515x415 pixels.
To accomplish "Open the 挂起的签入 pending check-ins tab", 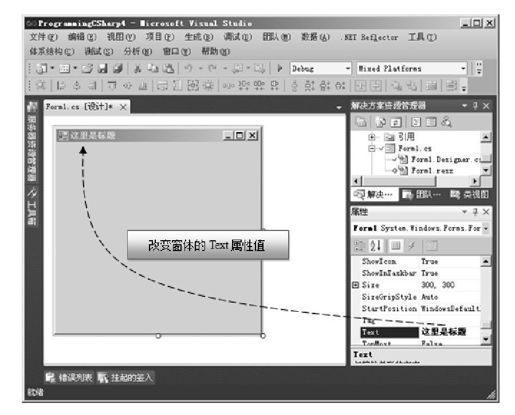I will 126,378.
